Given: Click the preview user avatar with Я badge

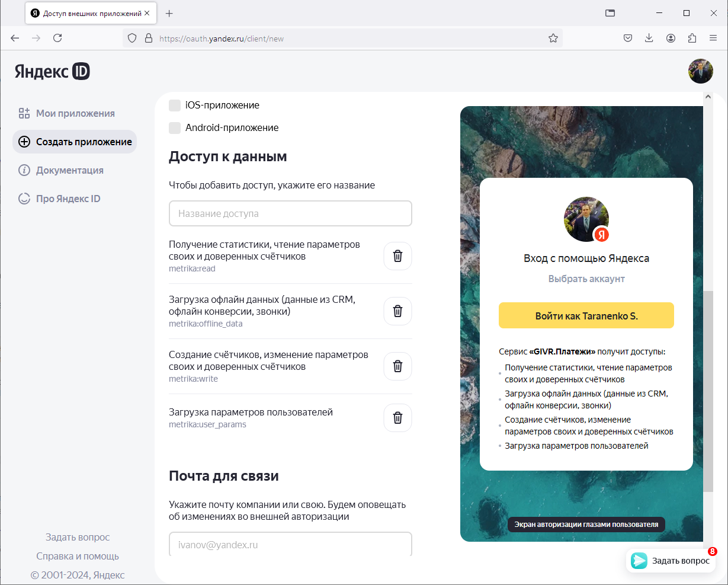Looking at the screenshot, I should [x=586, y=219].
